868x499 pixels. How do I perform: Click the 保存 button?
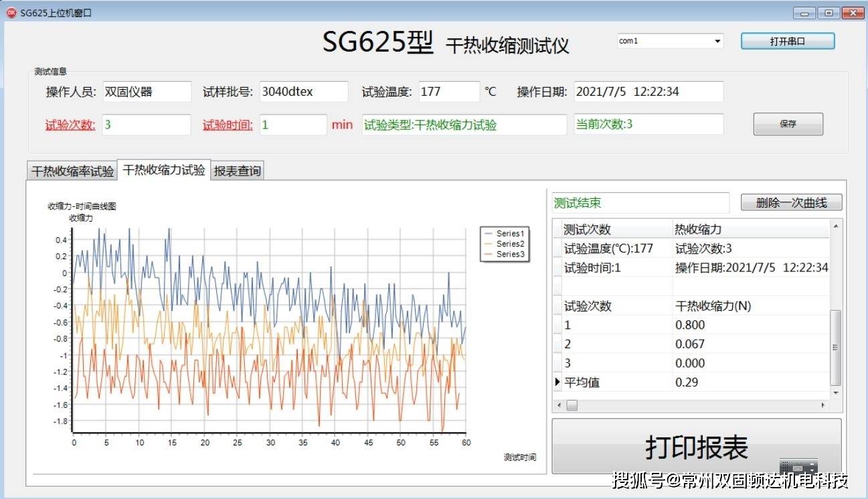pos(788,124)
